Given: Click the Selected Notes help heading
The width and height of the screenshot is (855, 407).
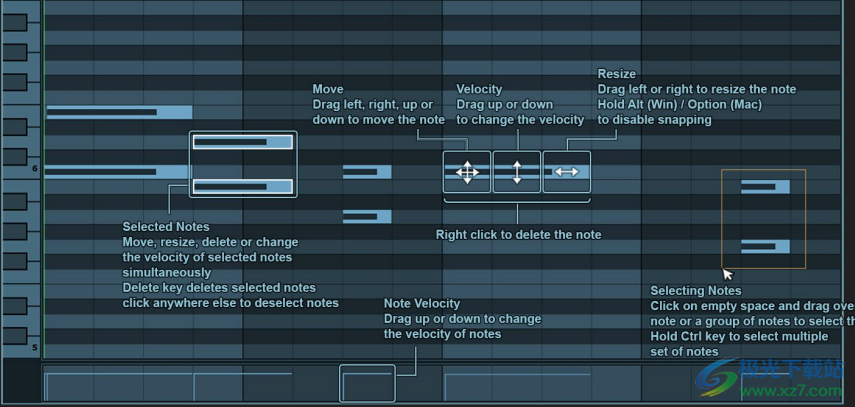Looking at the screenshot, I should pyautogui.click(x=166, y=227).
